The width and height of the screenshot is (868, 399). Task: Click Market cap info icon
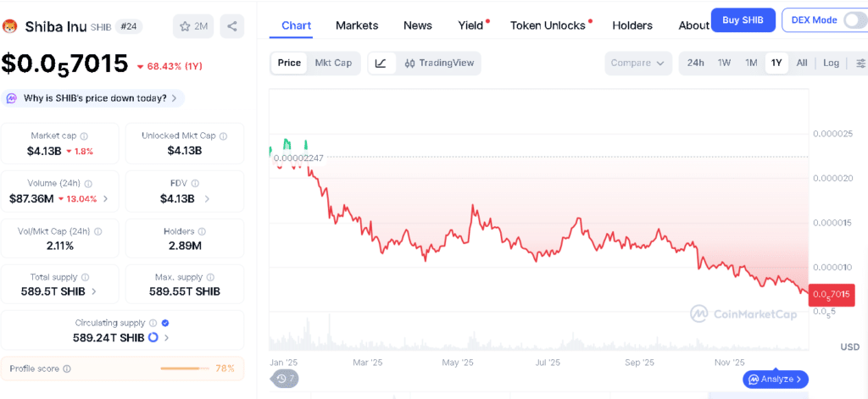pos(84,136)
